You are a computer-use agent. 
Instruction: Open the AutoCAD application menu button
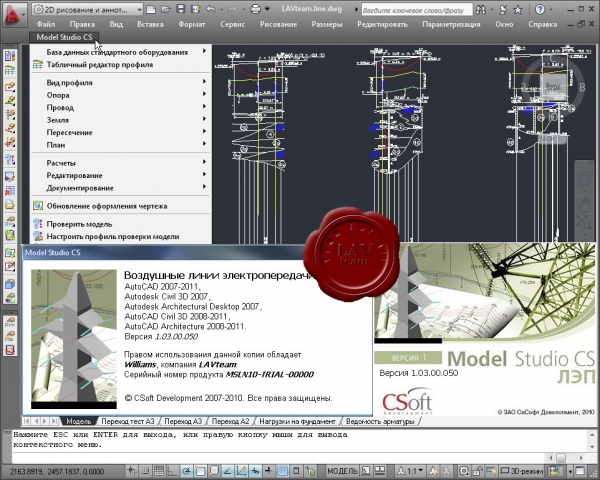pos(14,15)
